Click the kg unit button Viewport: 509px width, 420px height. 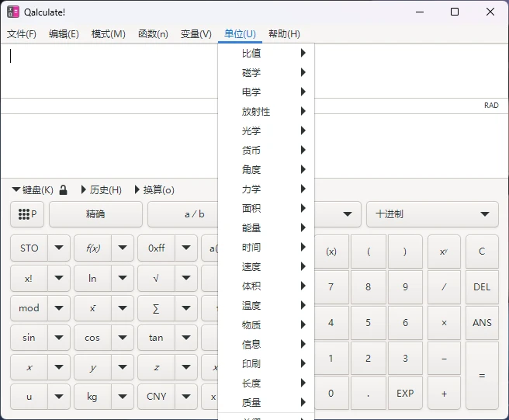tap(93, 397)
